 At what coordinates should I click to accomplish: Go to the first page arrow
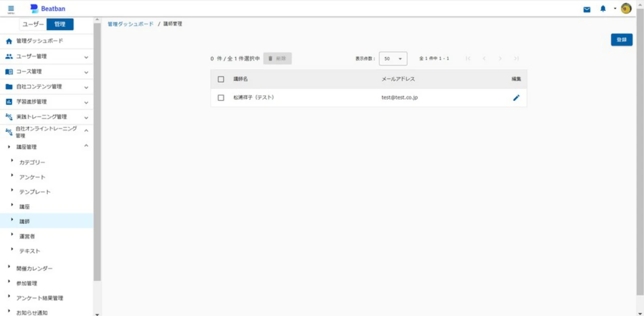click(x=468, y=58)
